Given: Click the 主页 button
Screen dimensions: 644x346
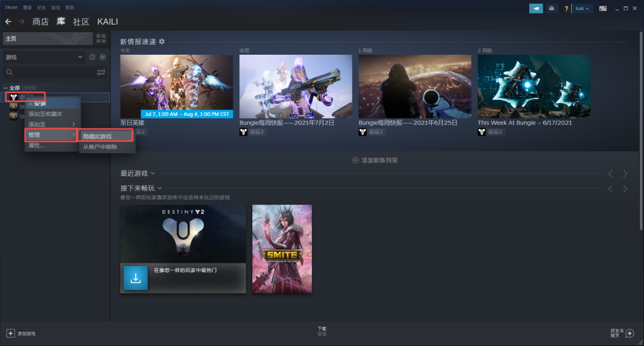Looking at the screenshot, I should [48, 39].
